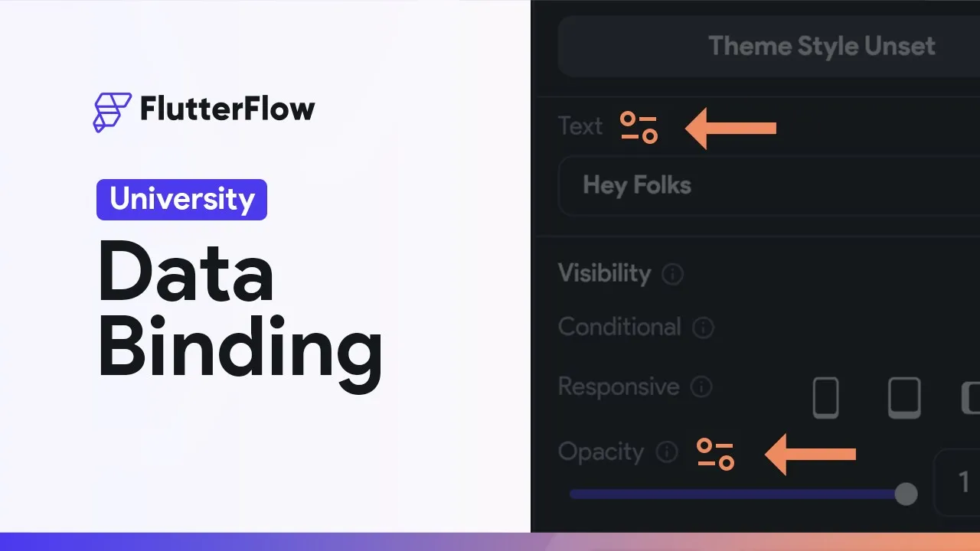The image size is (980, 551).
Task: Click the FlutterFlow wordmark text
Action: pos(227,109)
